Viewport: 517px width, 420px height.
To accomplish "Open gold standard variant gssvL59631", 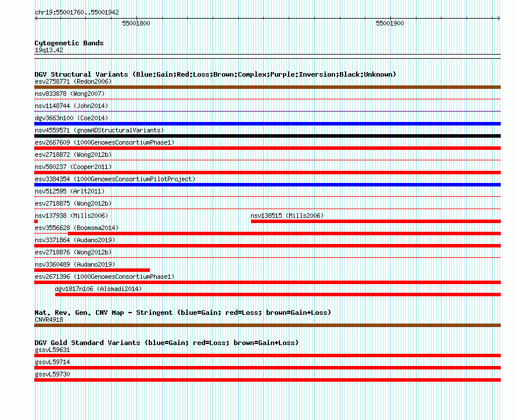I will click(52, 350).
